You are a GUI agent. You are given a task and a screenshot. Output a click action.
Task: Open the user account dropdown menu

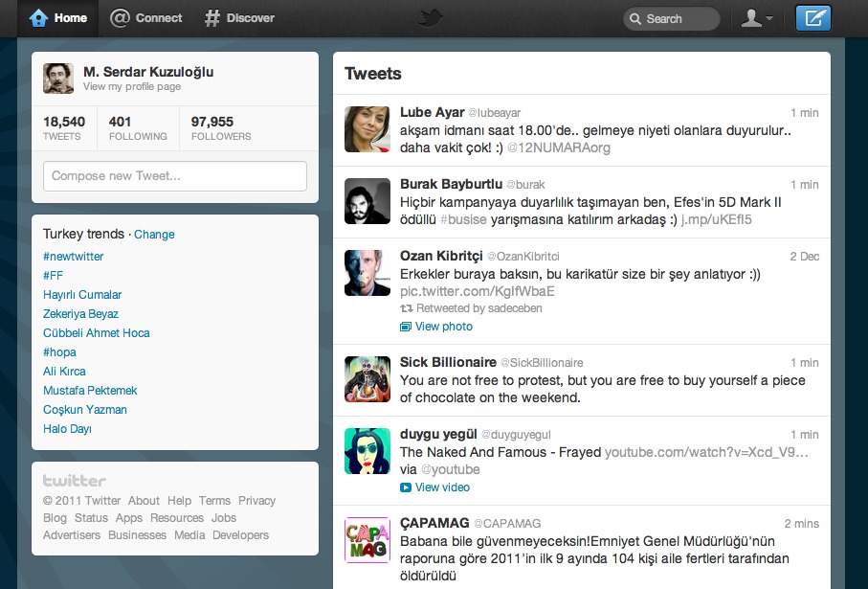coord(756,18)
